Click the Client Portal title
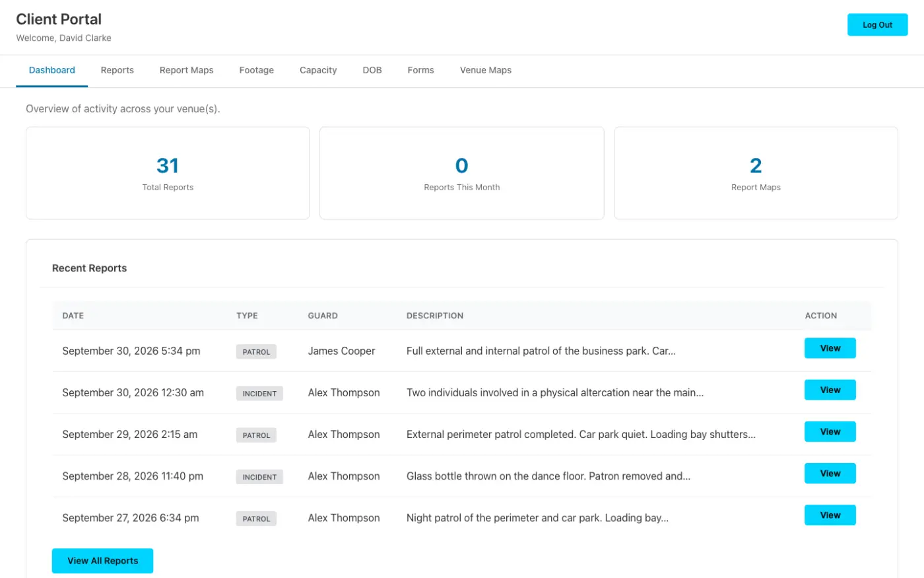The height and width of the screenshot is (578, 924). coord(59,19)
